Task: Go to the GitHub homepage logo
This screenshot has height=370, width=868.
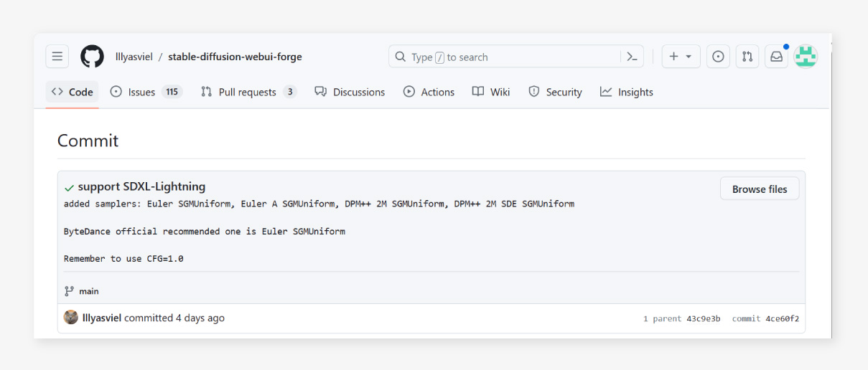Action: point(92,57)
